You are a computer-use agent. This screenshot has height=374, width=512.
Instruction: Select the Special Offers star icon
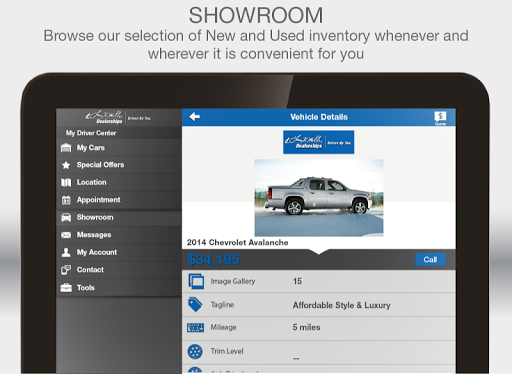tap(66, 165)
